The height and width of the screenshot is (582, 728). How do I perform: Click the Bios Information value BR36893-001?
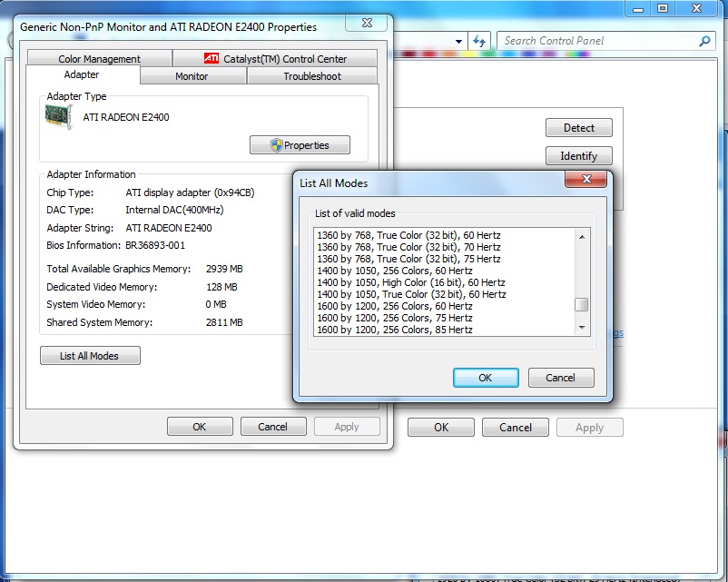(x=155, y=245)
